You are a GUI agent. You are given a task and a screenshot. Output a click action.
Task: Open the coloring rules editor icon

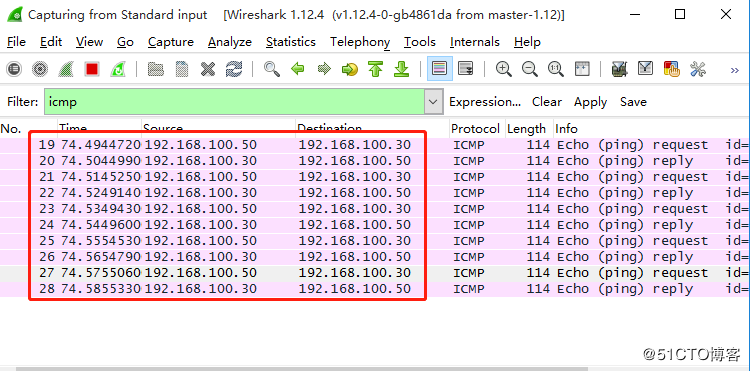tap(672, 69)
